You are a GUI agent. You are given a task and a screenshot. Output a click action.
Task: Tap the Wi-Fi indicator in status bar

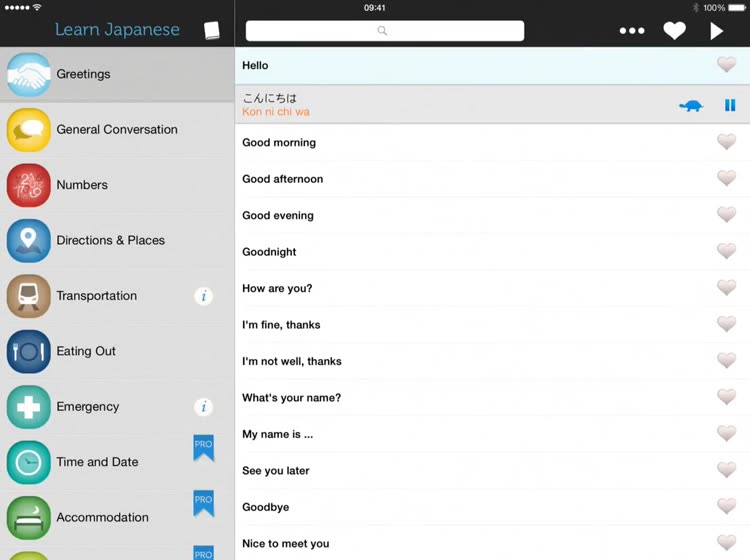37,7
